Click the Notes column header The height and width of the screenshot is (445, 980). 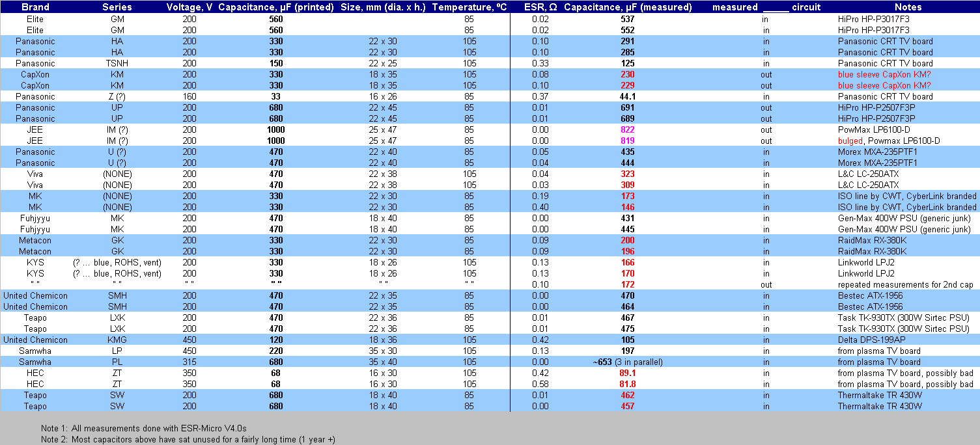coord(908,7)
